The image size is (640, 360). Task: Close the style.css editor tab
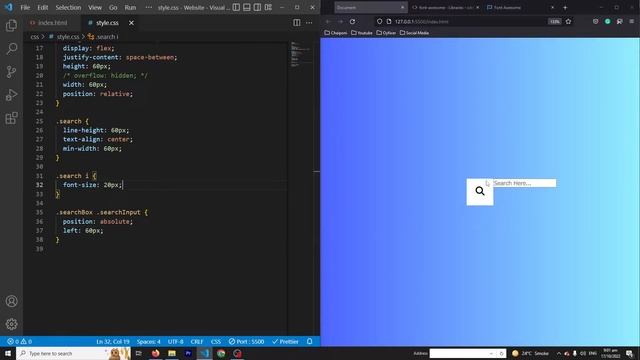pyautogui.click(x=131, y=23)
